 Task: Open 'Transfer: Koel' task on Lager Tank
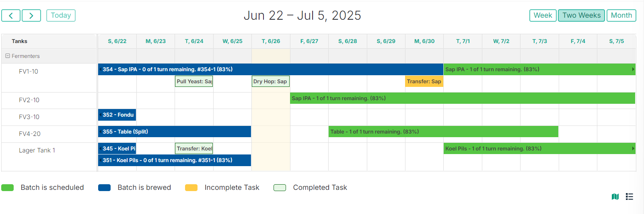194,148
